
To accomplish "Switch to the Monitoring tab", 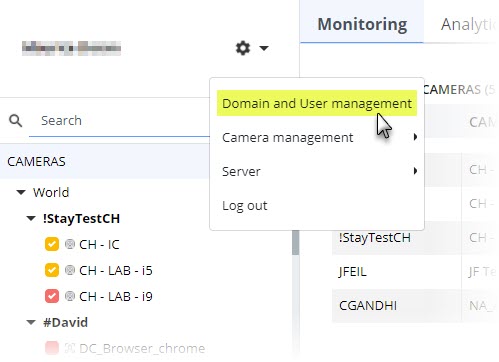I will coord(362,24).
